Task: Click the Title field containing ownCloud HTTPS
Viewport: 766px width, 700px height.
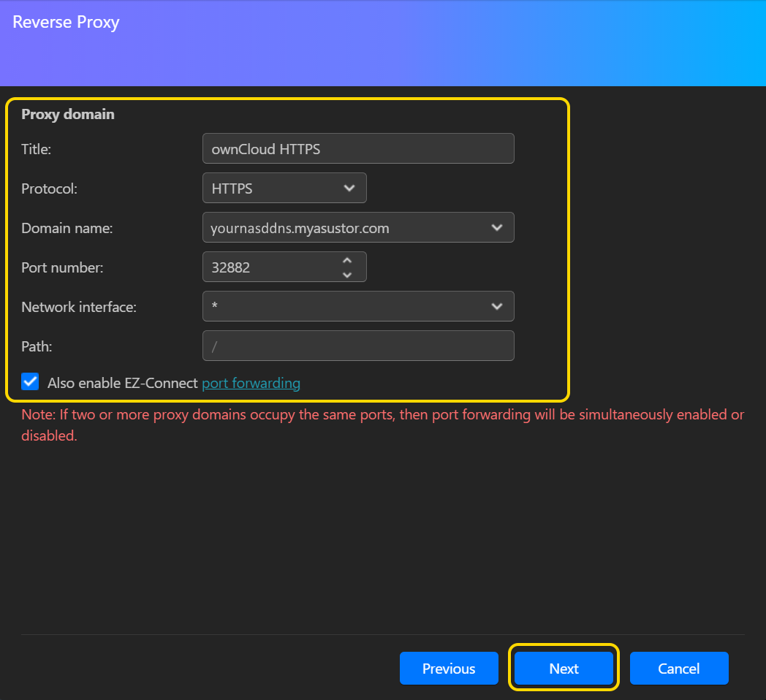Action: coord(358,148)
